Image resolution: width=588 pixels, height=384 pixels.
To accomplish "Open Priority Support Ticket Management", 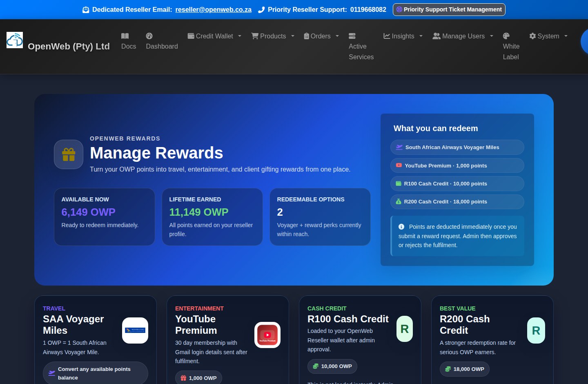I will [449, 9].
